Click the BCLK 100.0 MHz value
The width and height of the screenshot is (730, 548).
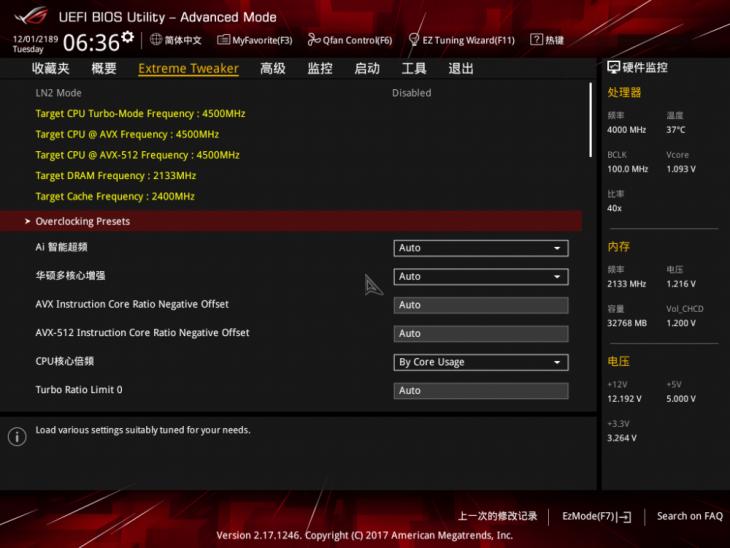tap(627, 169)
